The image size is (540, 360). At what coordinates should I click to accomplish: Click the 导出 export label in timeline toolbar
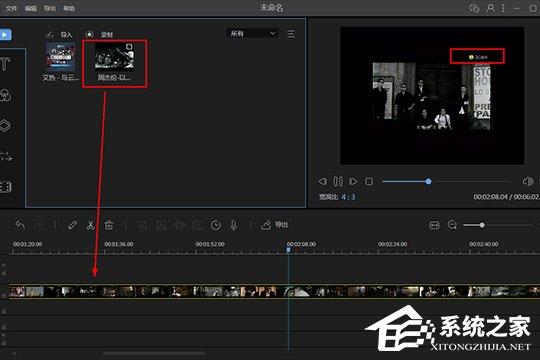pyautogui.click(x=281, y=225)
